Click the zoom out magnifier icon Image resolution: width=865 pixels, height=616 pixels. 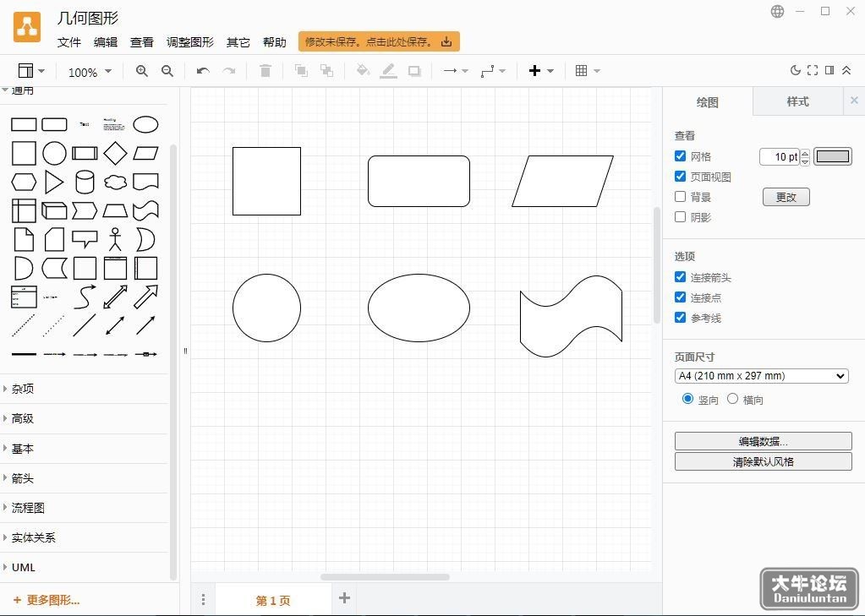(167, 71)
